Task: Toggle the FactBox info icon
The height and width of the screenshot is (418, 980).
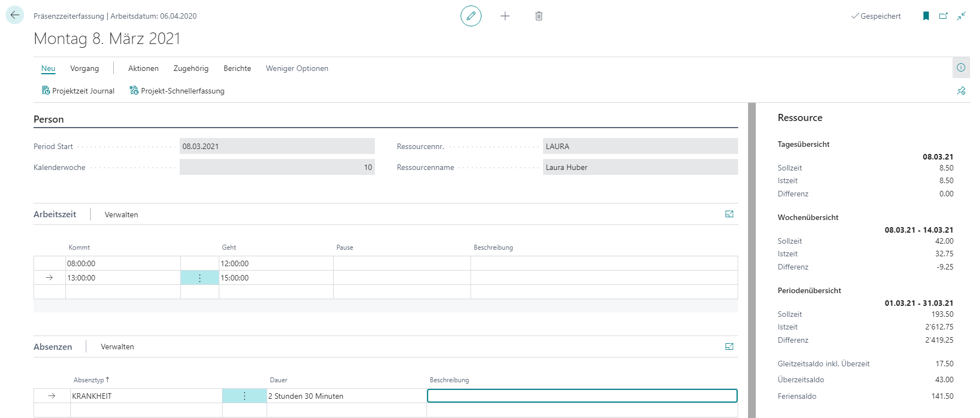Action: pos(961,68)
